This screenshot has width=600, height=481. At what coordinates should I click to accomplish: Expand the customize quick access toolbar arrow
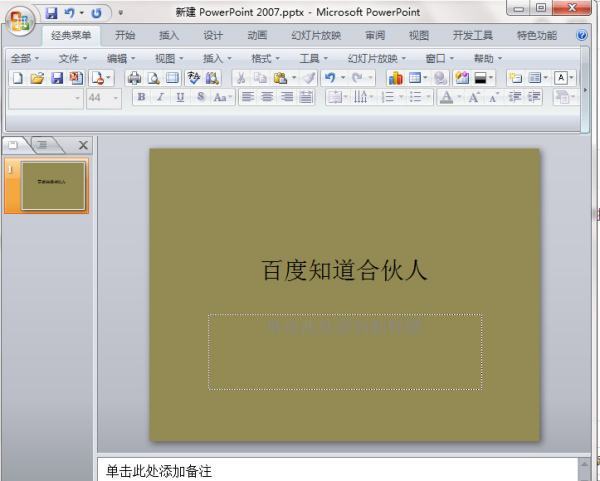click(x=121, y=13)
